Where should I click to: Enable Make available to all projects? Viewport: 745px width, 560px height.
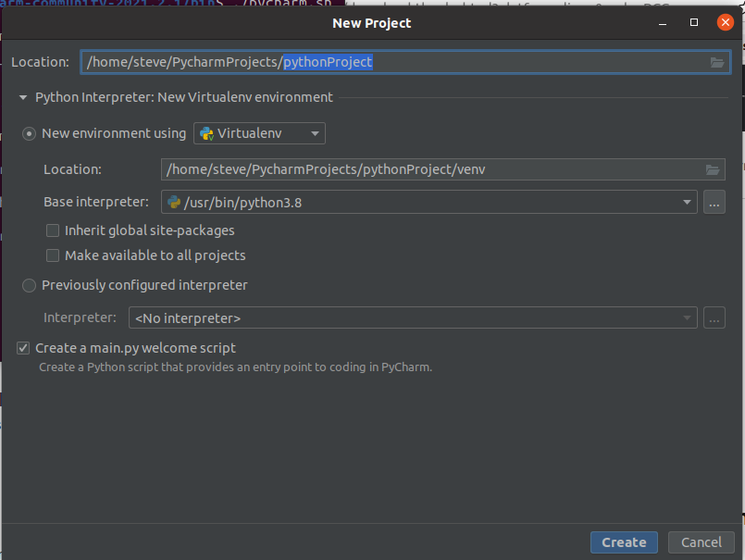pyautogui.click(x=53, y=255)
